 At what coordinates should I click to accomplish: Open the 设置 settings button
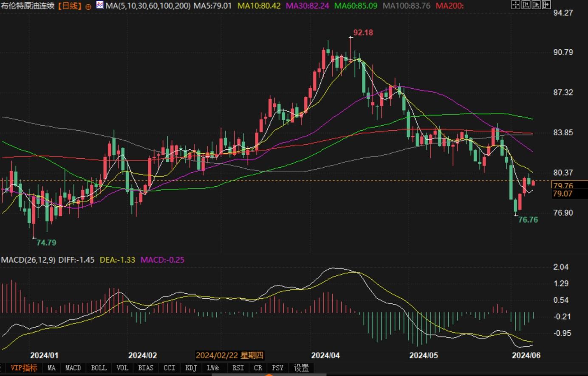tap(301, 368)
